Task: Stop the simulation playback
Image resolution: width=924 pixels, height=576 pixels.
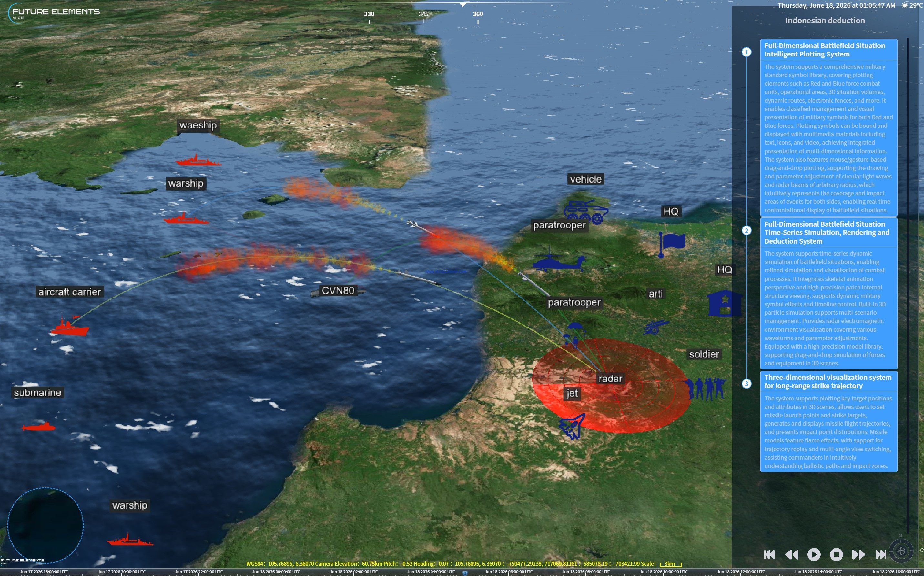Action: coord(836,554)
